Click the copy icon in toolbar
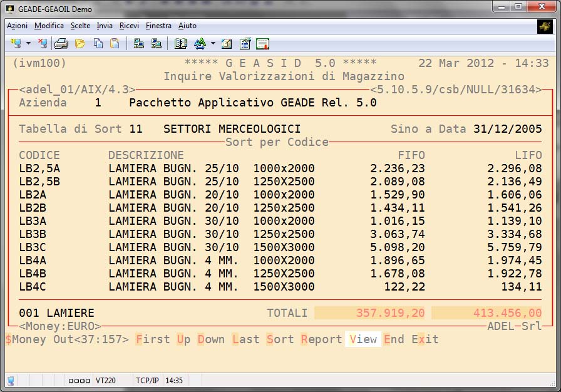The height and width of the screenshot is (392, 561). (x=98, y=43)
